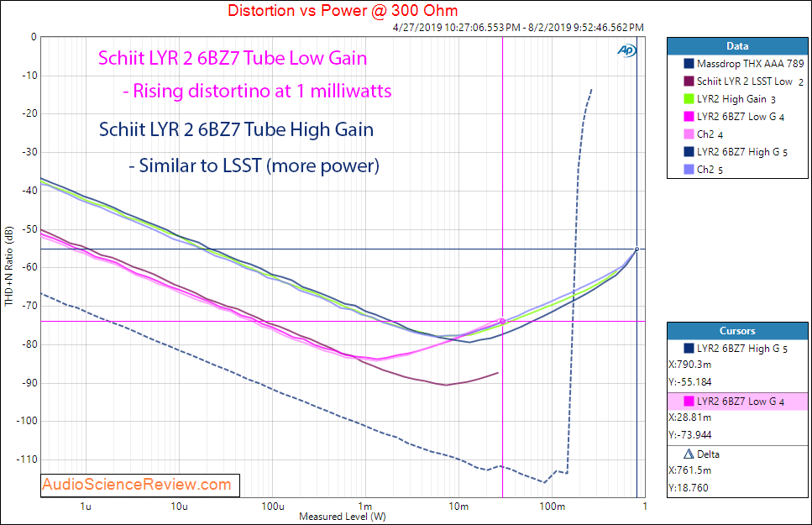The width and height of the screenshot is (812, 525).
Task: Click LYR2 6BZ7 High G 5 cursor row
Action: (x=737, y=349)
